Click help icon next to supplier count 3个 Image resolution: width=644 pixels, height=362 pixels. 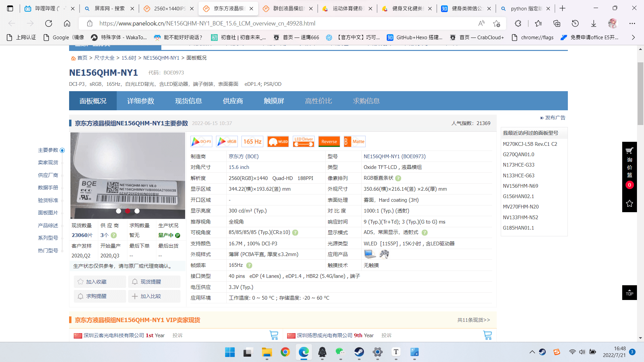(x=114, y=235)
